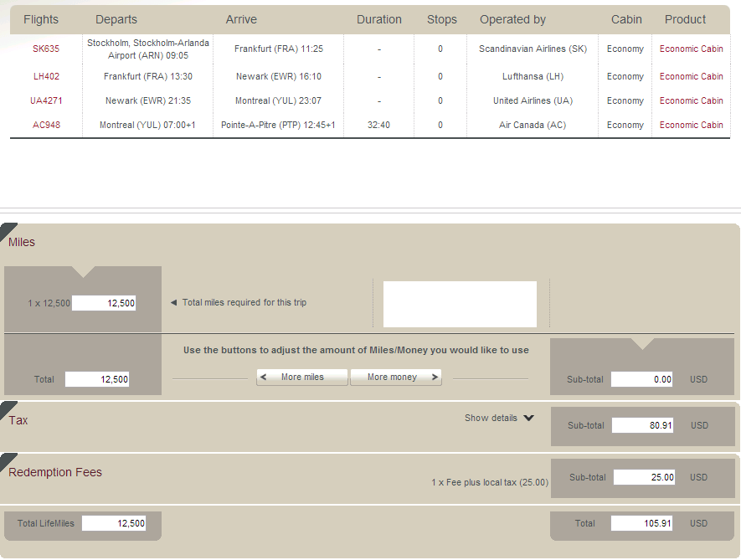This screenshot has width=741, height=560.
Task: Click the Tax section corner fold icon
Action: pos(8,408)
